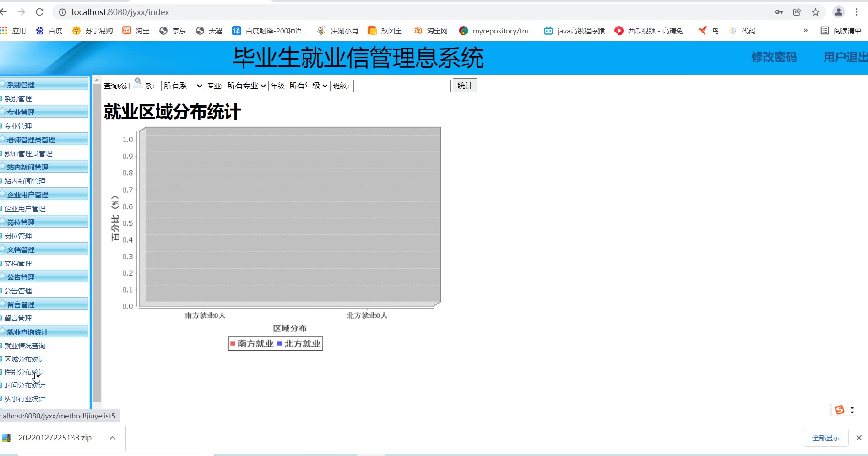Click the share page icon in address bar
Image resolution: width=868 pixels, height=456 pixels.
pos(797,12)
